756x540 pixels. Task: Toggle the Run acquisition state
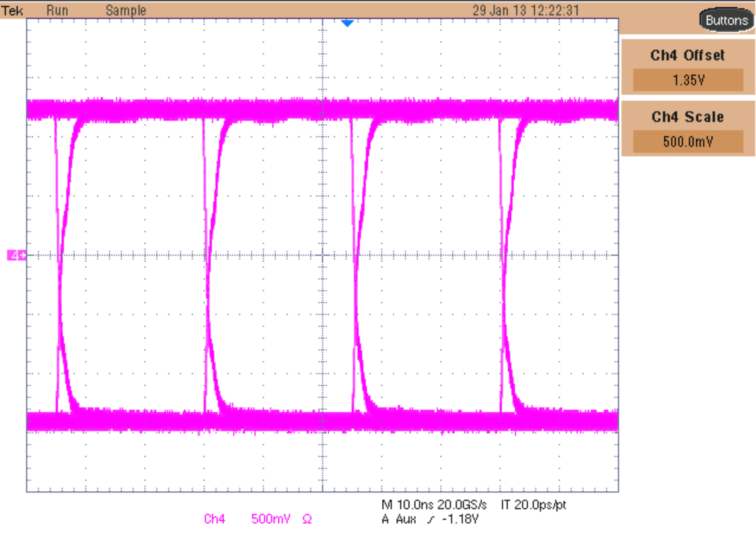57,10
